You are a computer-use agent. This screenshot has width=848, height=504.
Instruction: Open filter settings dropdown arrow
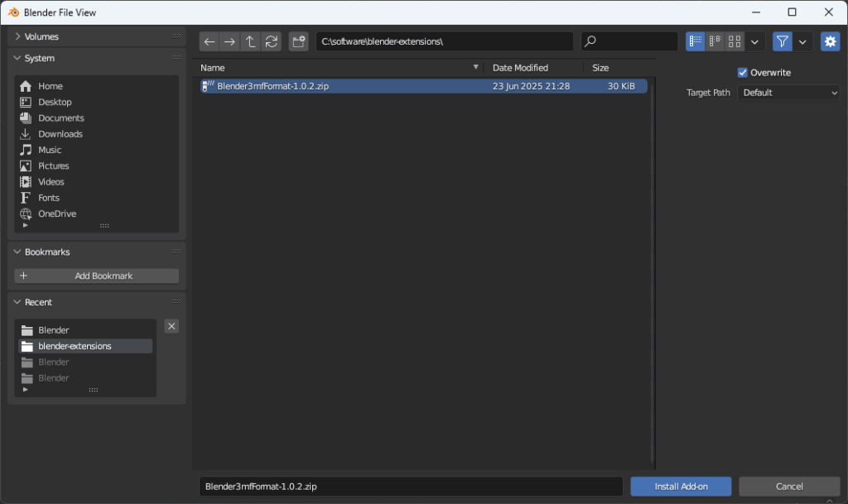(802, 41)
